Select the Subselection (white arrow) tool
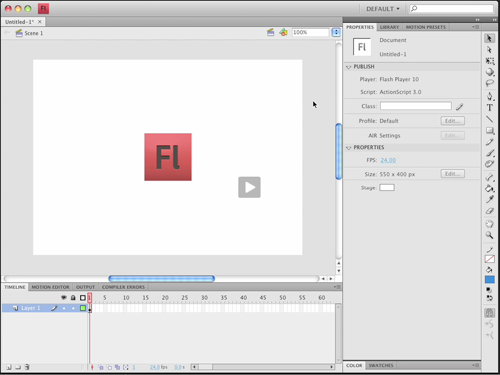Image resolution: width=500 pixels, height=375 pixels. coord(489,50)
